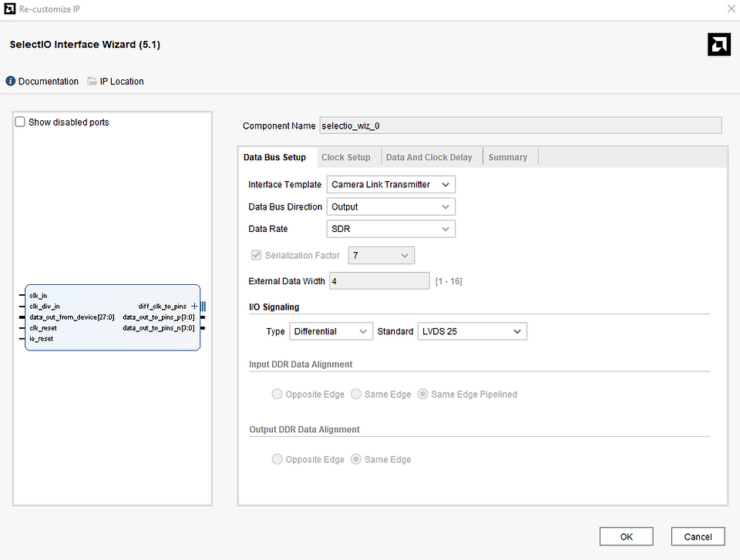740x560 pixels.
Task: Open the I/O Standard LVDS 25 dropdown
Action: [x=472, y=331]
